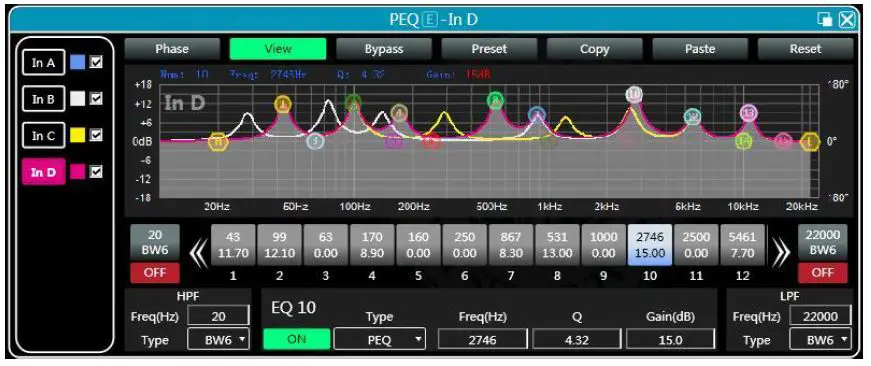Click the Reset button
This screenshot has height=366, width=871.
[x=805, y=48]
